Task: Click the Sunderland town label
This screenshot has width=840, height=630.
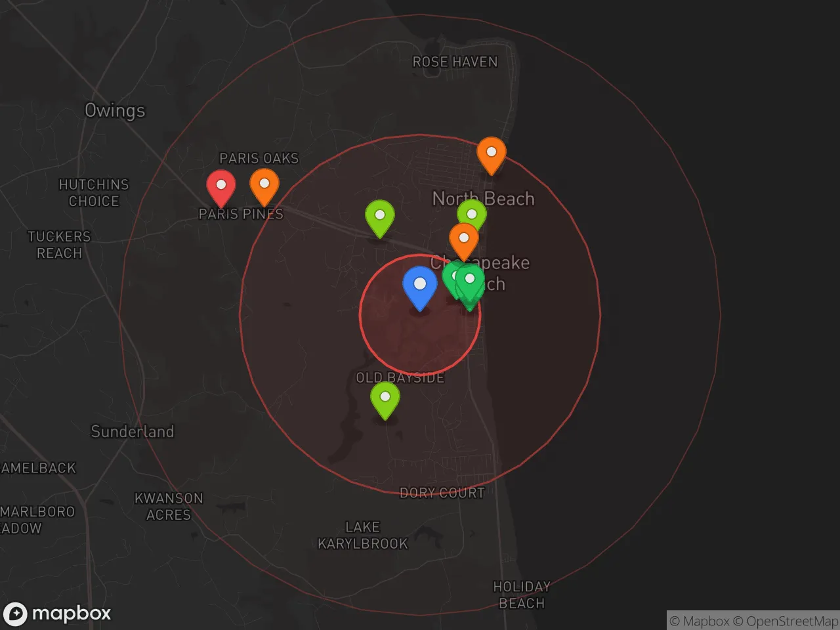Action: click(132, 431)
